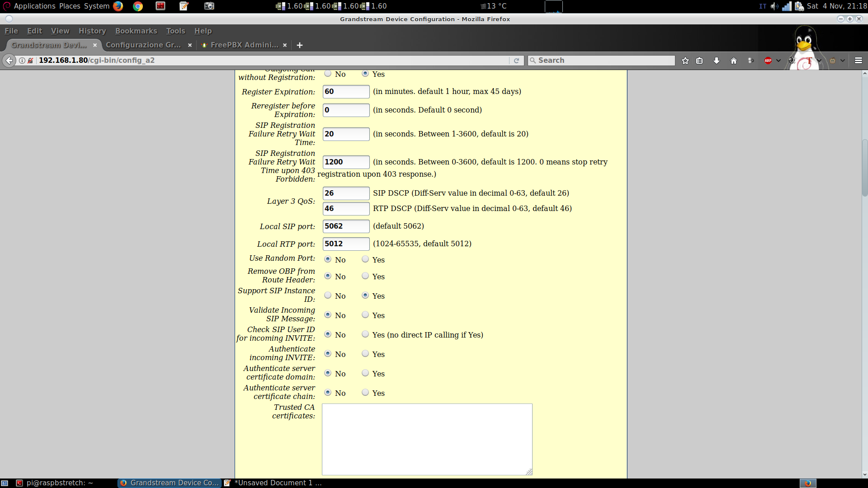Screen dimensions: 868x488
Task: Click the bookmark star icon
Action: coord(685,61)
